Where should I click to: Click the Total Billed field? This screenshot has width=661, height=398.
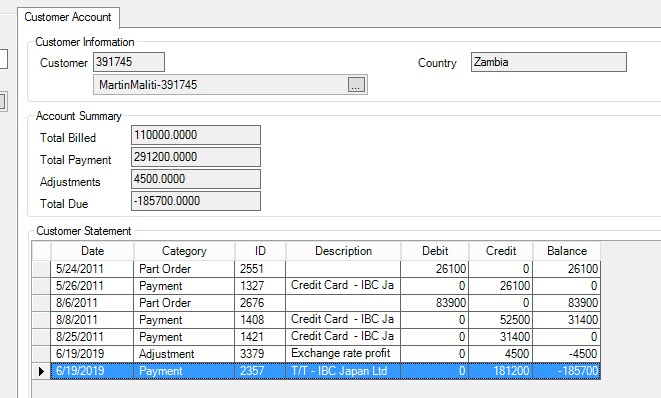[196, 135]
